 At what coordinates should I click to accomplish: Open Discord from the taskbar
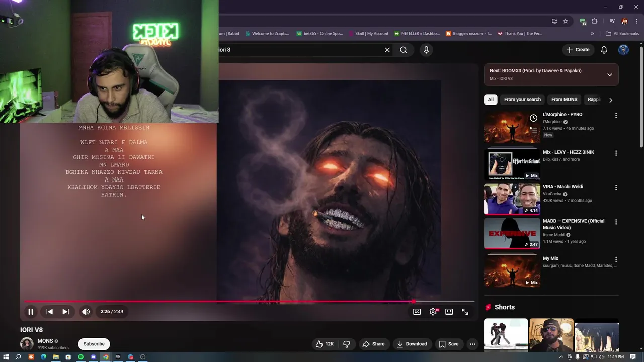(x=93, y=357)
